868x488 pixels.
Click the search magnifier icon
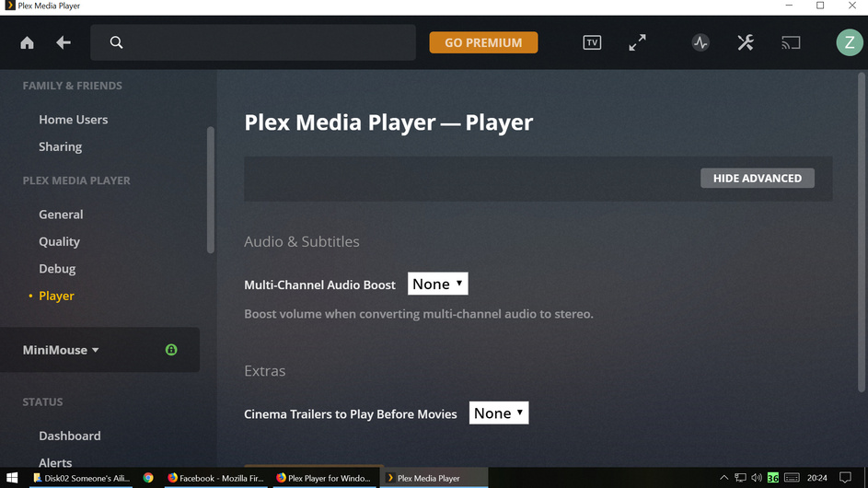point(116,42)
